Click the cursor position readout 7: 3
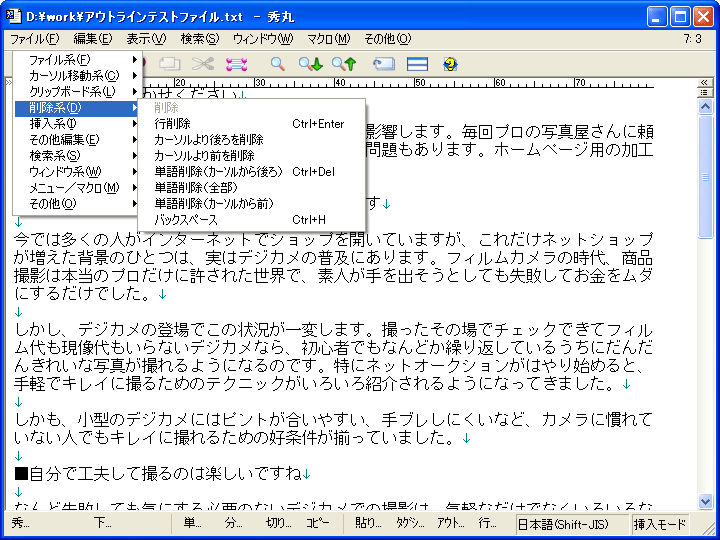The image size is (720, 540). click(693, 39)
